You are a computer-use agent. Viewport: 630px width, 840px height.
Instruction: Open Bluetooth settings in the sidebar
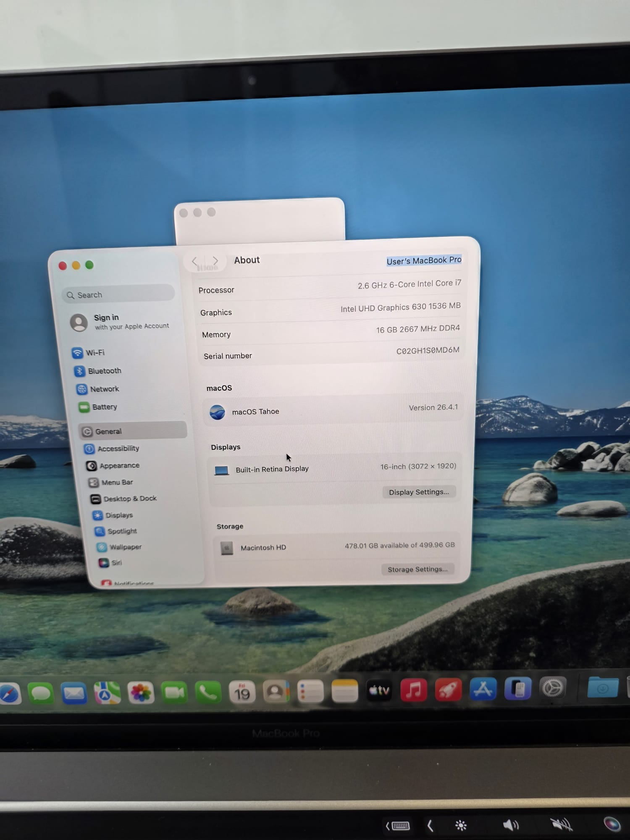[x=98, y=371]
